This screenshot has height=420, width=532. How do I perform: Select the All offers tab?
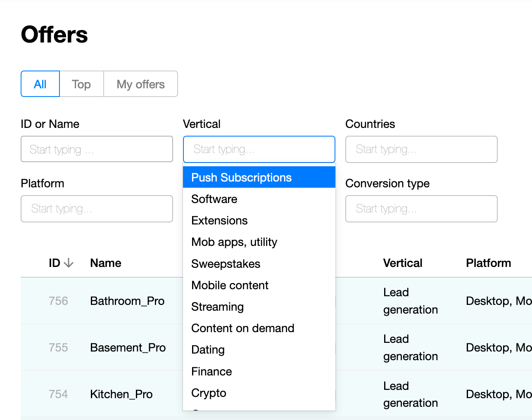[x=40, y=84]
